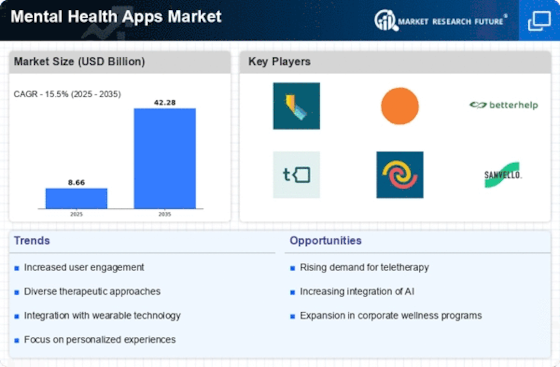Click the 42.28 value label
Viewport: 560px width, 367px height.
point(165,102)
